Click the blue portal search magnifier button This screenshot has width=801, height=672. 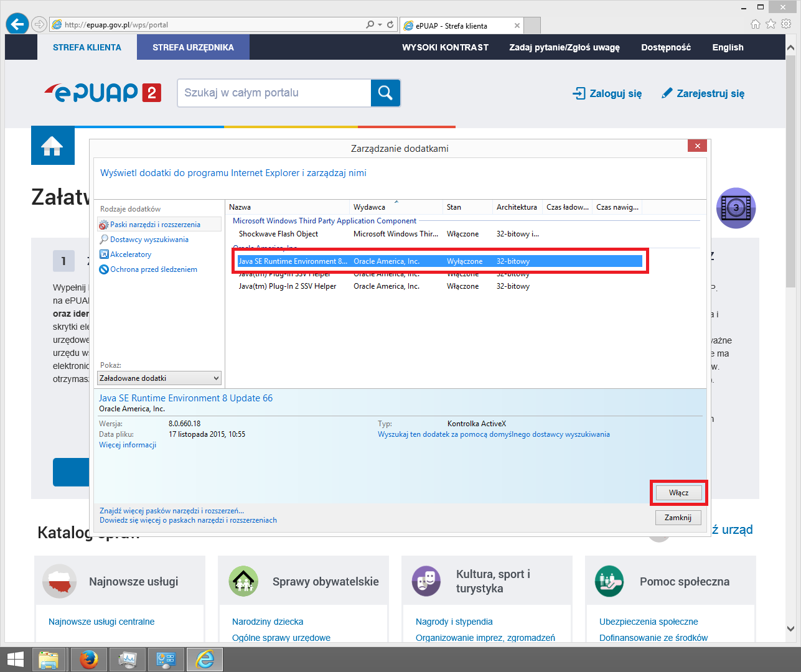point(385,93)
